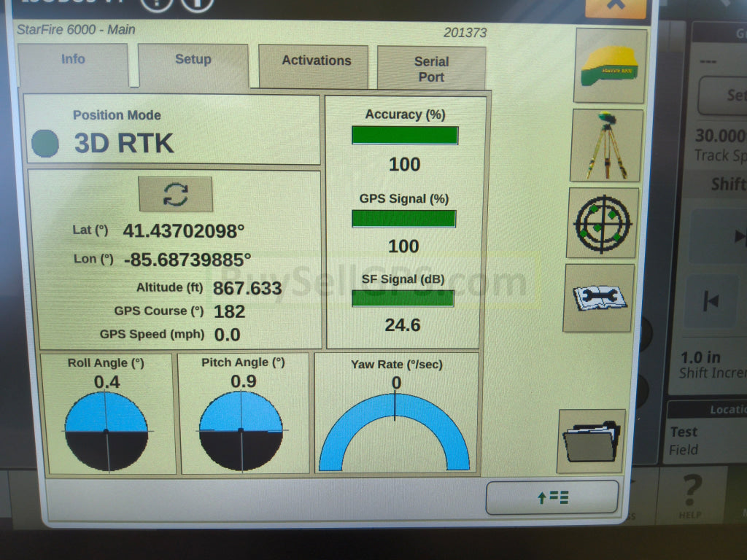The height and width of the screenshot is (560, 747).
Task: Select the Serial Port tab
Action: click(432, 68)
